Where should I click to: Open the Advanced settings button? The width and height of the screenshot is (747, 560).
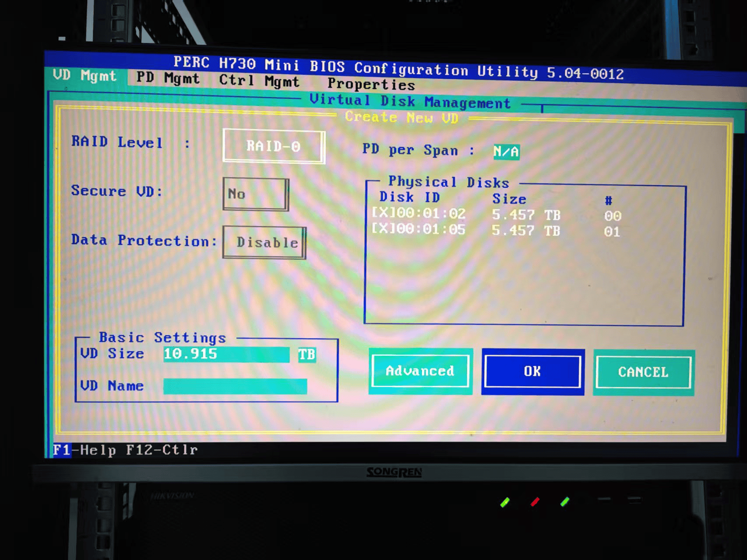(x=420, y=371)
